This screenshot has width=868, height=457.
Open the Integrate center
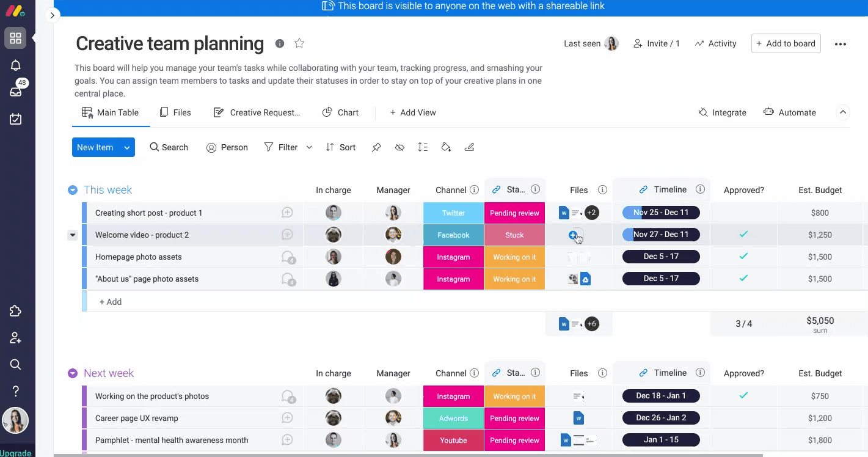tap(722, 112)
